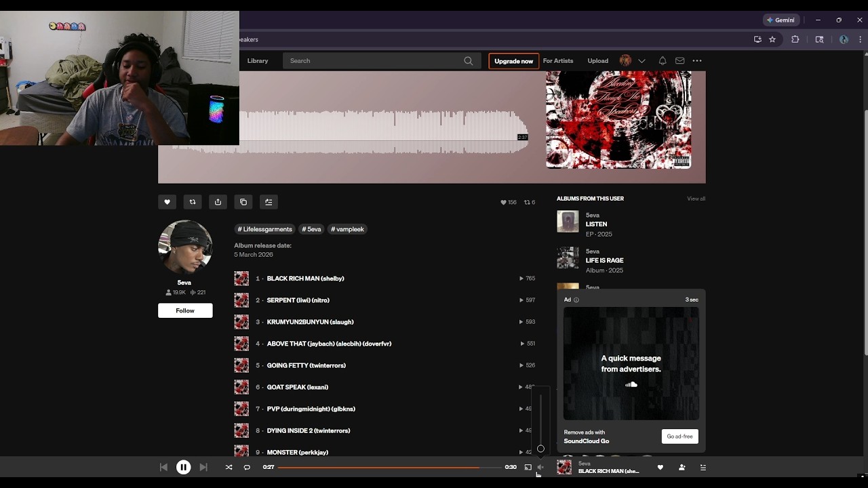Click the 6 reposts count
Image resolution: width=868 pixels, height=488 pixels.
point(530,202)
